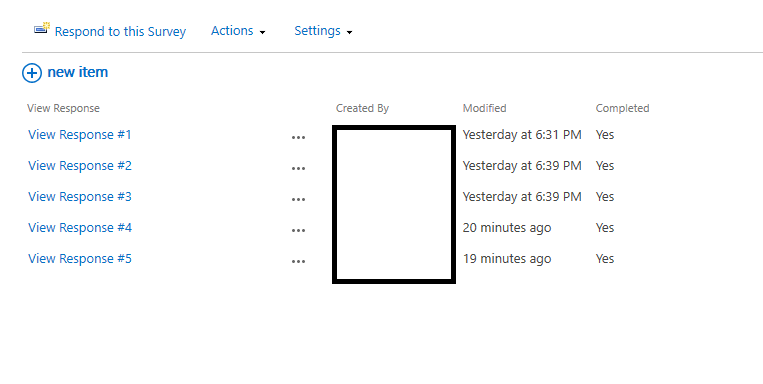
Task: Open the Respond to this Survey link
Action: coord(120,32)
